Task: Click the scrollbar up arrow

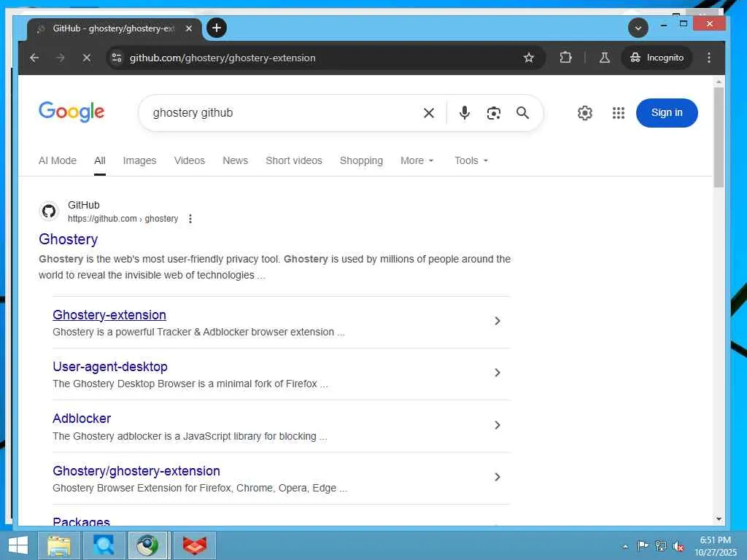Action: click(x=719, y=82)
